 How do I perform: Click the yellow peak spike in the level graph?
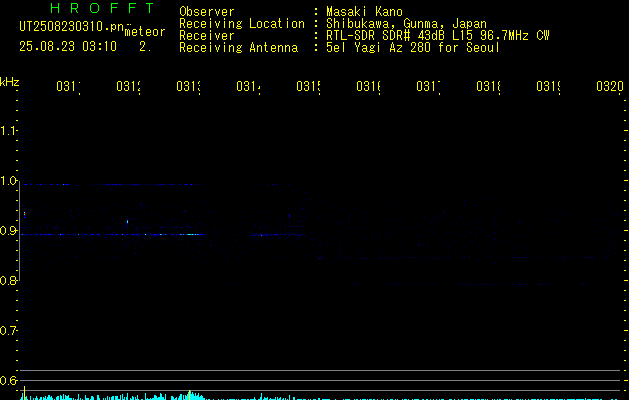tap(25, 393)
